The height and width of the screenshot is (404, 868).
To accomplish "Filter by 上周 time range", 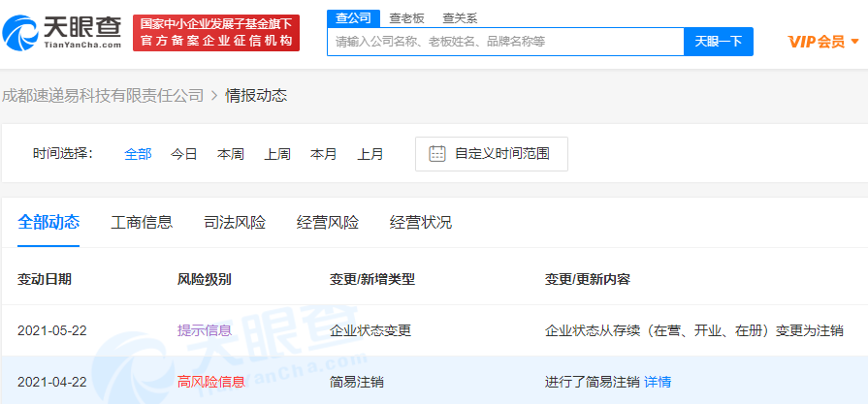I will click(277, 153).
